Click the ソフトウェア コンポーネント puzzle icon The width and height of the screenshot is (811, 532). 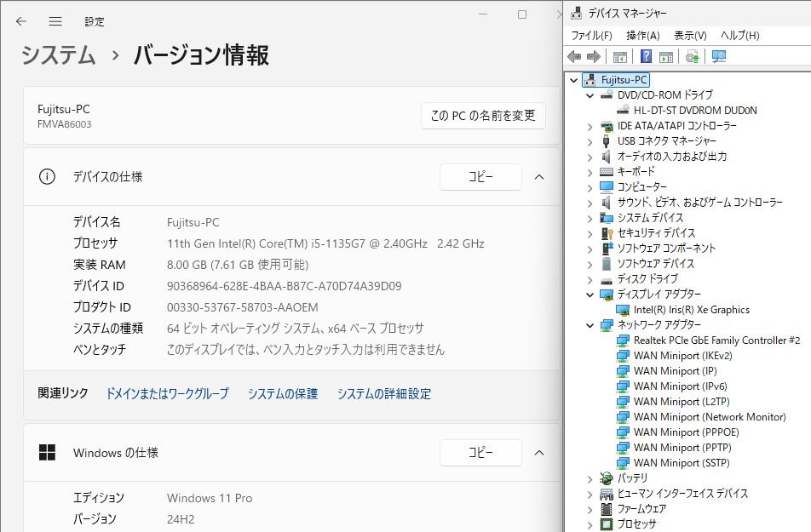[607, 249]
